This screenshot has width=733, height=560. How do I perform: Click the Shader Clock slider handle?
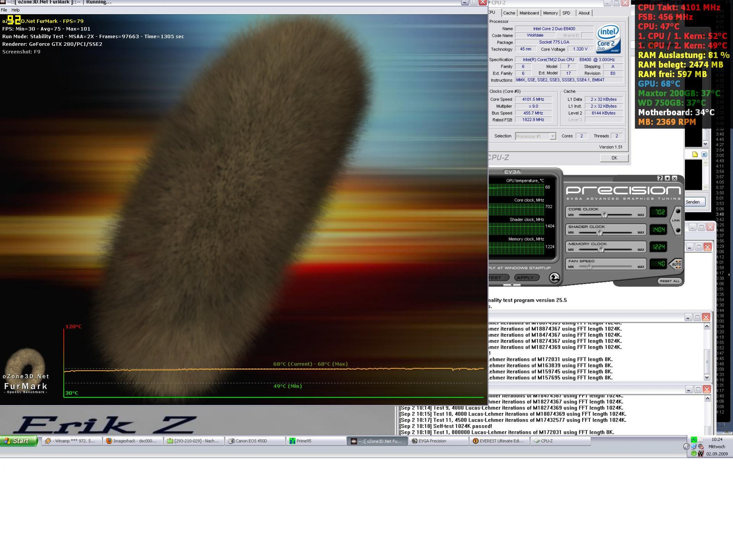(599, 233)
